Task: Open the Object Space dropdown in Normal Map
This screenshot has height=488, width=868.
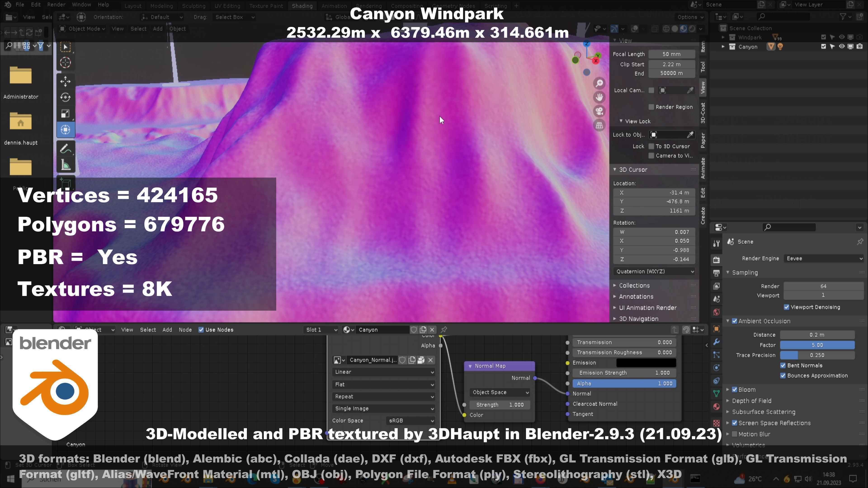Action: point(500,392)
